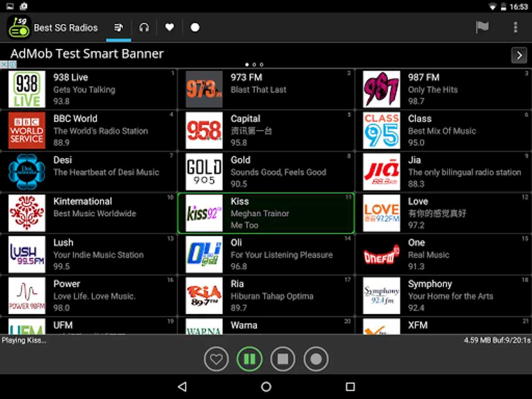Click the 'Gets You Talking' text
Screen dimensions: 532x399
pyautogui.click(x=84, y=90)
